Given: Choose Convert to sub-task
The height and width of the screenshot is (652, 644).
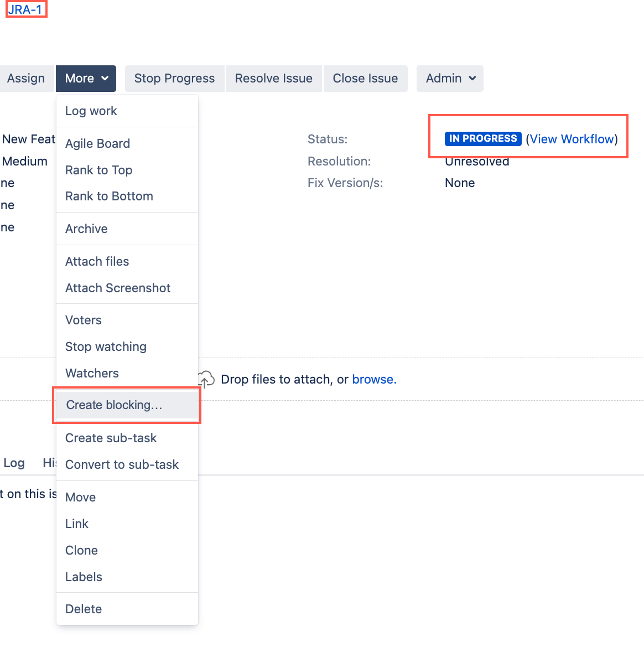Looking at the screenshot, I should pyautogui.click(x=127, y=464).
